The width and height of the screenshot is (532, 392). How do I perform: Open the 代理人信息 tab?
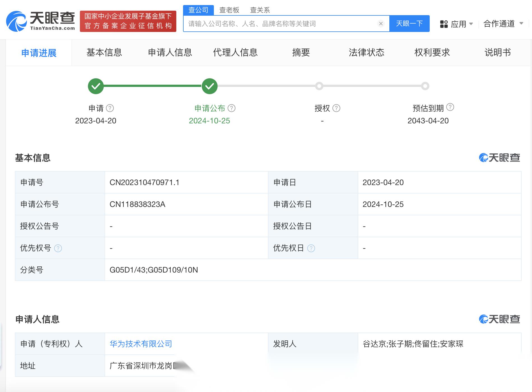point(235,52)
